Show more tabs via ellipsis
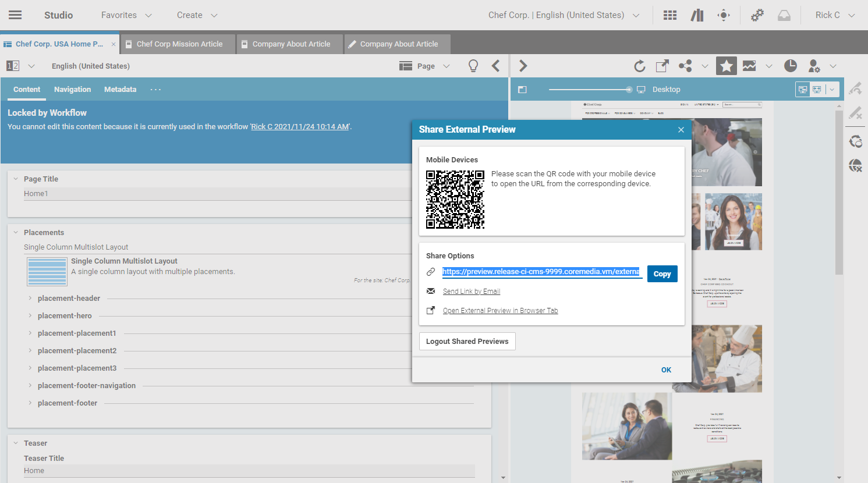The height and width of the screenshot is (483, 868). pos(155,90)
